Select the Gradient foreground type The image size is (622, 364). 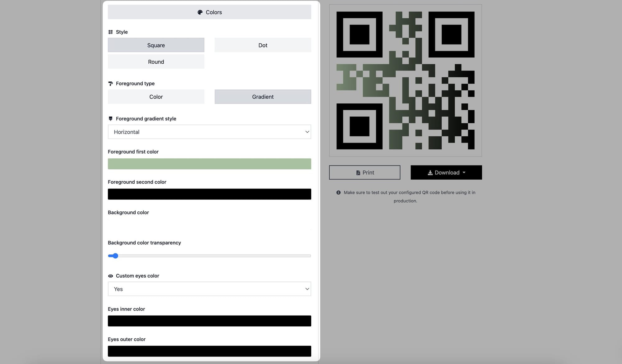(262, 96)
